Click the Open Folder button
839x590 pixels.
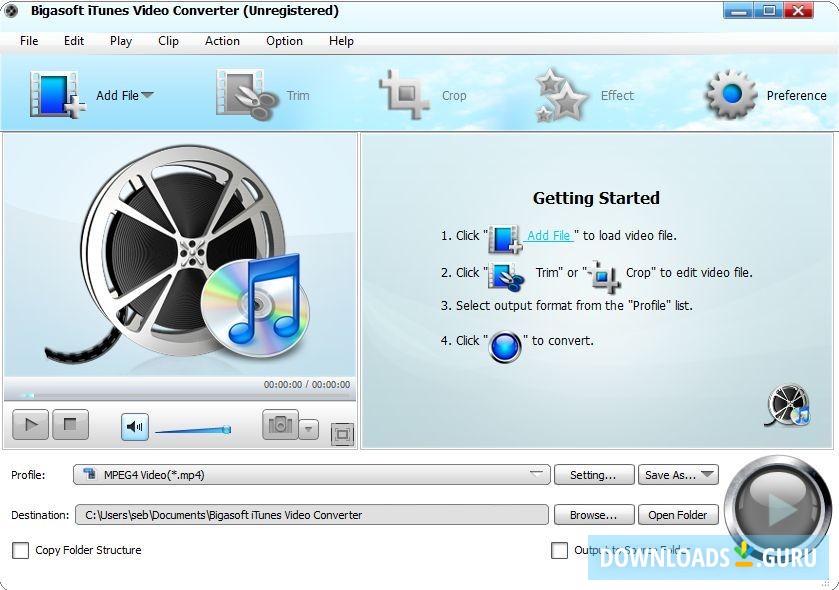pyautogui.click(x=678, y=515)
